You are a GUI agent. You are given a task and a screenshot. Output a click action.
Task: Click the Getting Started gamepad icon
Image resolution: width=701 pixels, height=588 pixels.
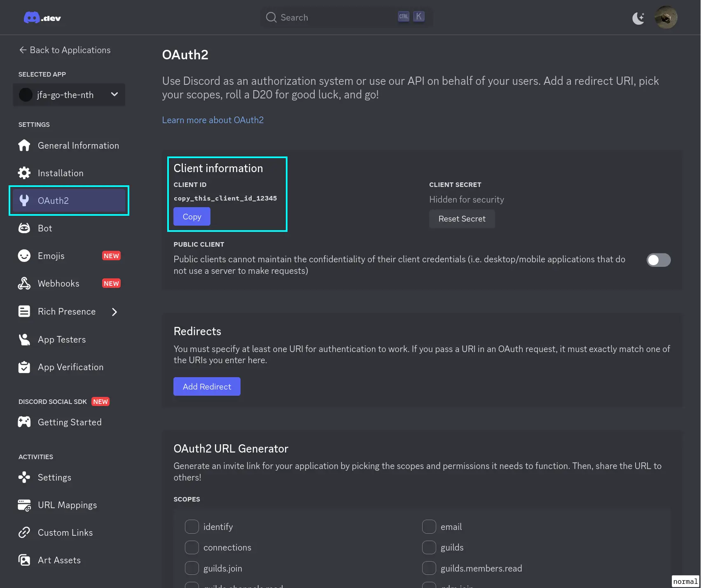click(24, 422)
